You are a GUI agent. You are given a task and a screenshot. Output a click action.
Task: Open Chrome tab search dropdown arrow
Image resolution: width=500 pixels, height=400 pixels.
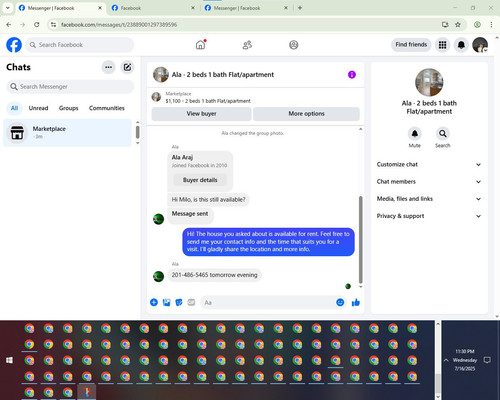coord(8,8)
